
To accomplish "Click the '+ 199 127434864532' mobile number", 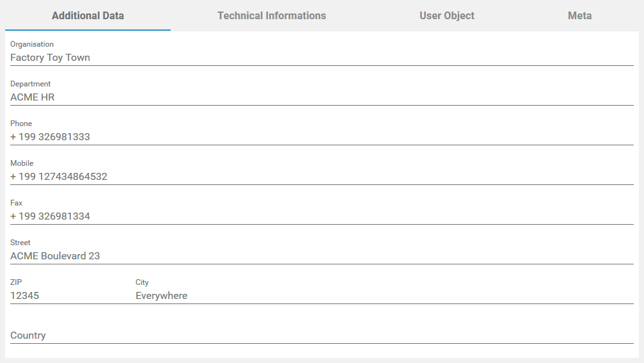I will (59, 177).
